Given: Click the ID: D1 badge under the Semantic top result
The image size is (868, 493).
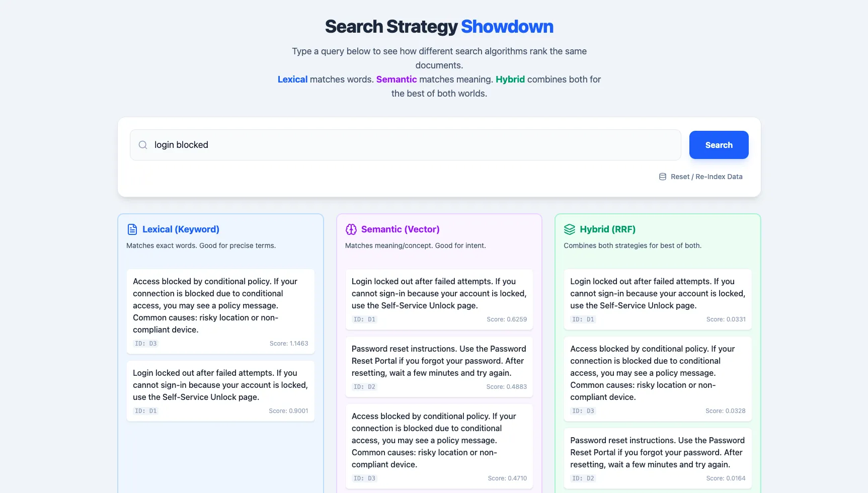Looking at the screenshot, I should pos(364,319).
